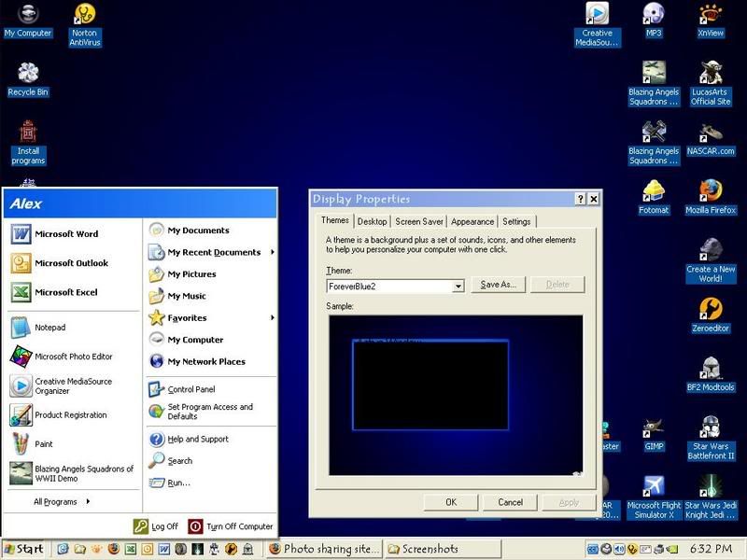Click the theme Sample preview image
The width and height of the screenshot is (747, 560).
456,395
